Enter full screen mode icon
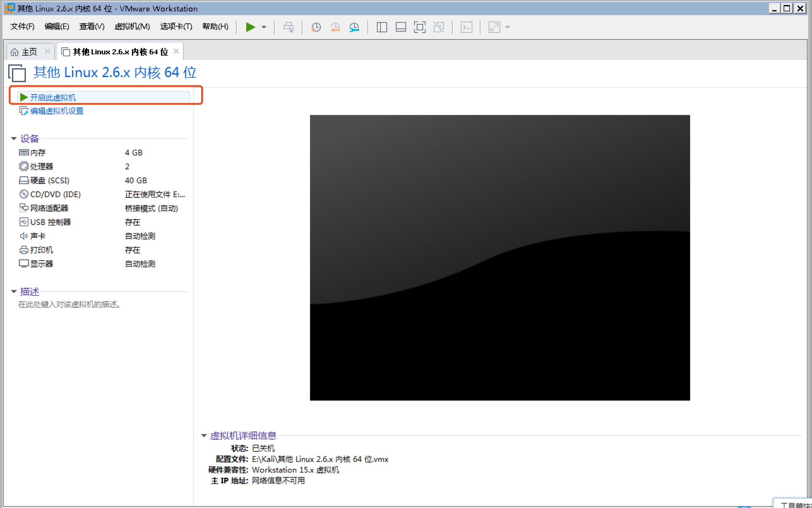Screen dimensions: 812x508 420,27
